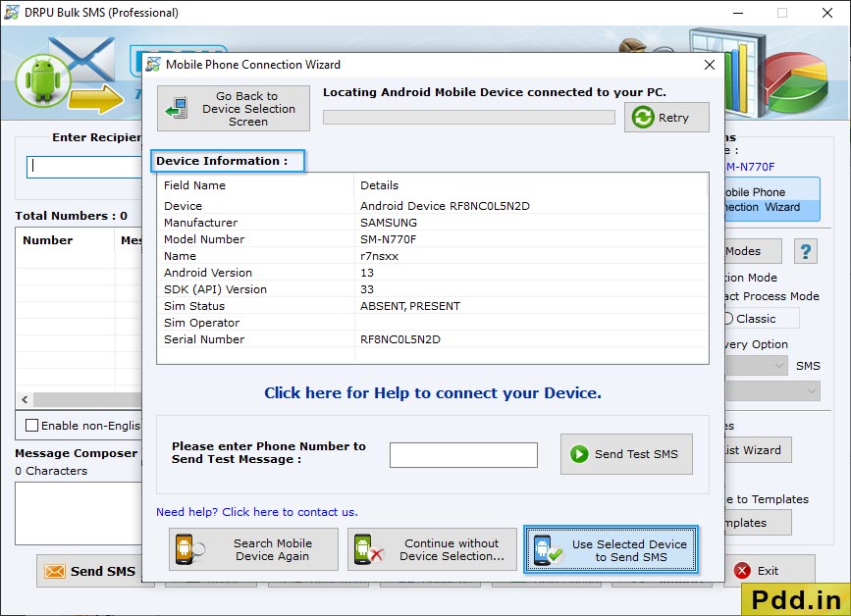Open the delivery option dropdown beside SMS
The image size is (851, 616).
tap(756, 366)
